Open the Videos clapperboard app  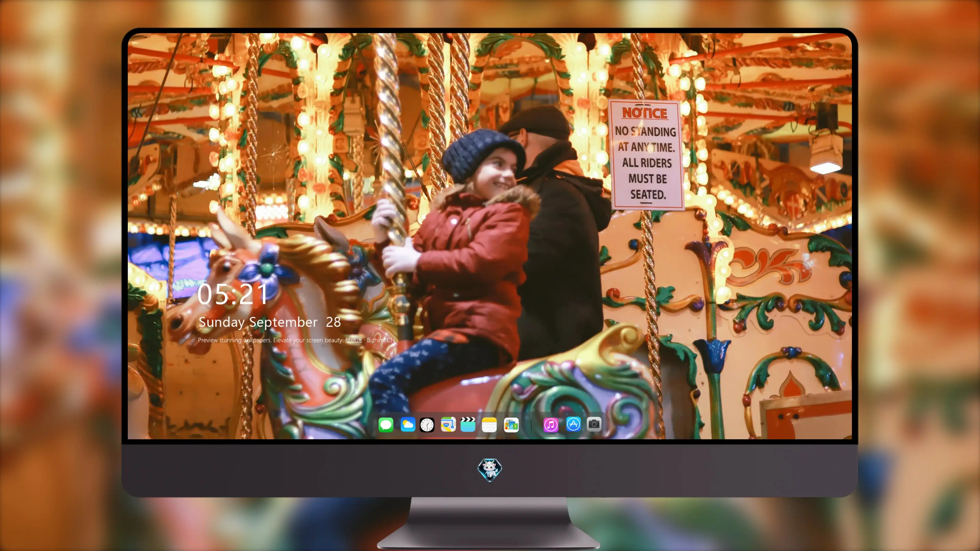[x=468, y=424]
